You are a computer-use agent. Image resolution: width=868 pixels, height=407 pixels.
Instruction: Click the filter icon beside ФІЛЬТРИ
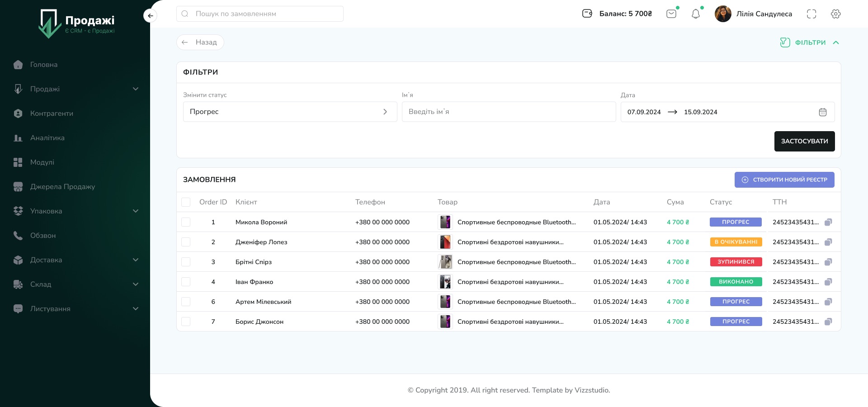point(785,43)
